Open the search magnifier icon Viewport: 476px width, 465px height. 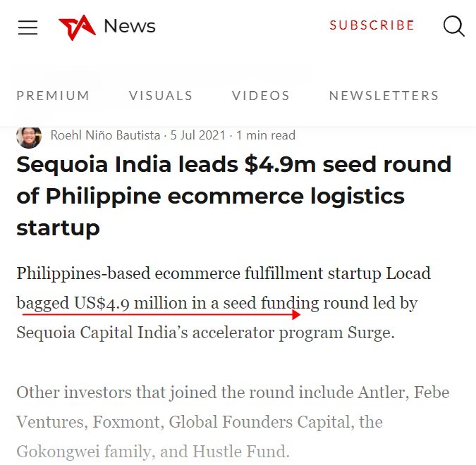tap(453, 26)
